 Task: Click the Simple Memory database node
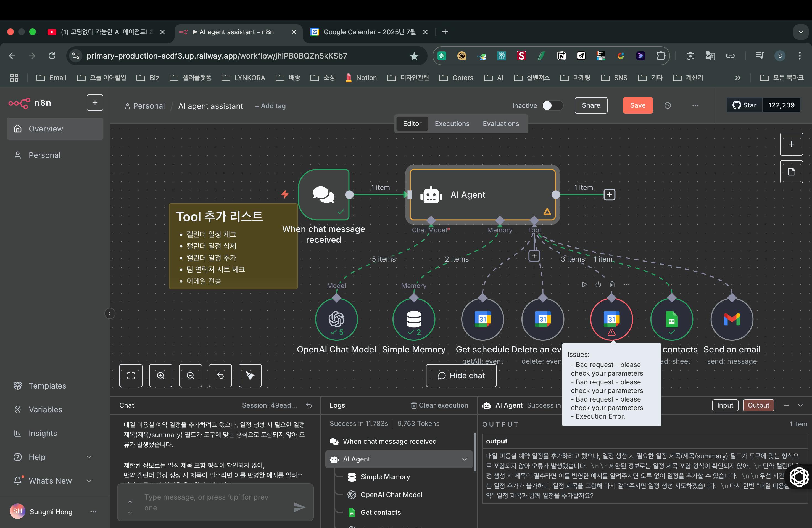click(x=413, y=319)
